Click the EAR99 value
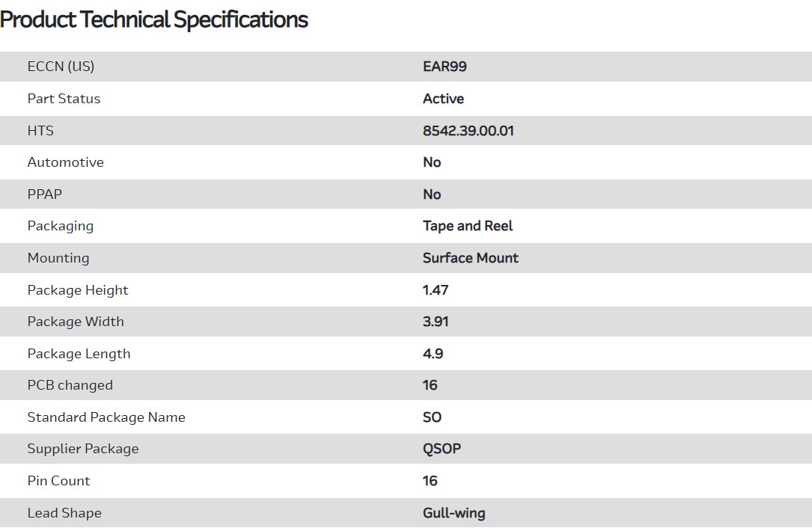812x528 pixels. point(445,67)
